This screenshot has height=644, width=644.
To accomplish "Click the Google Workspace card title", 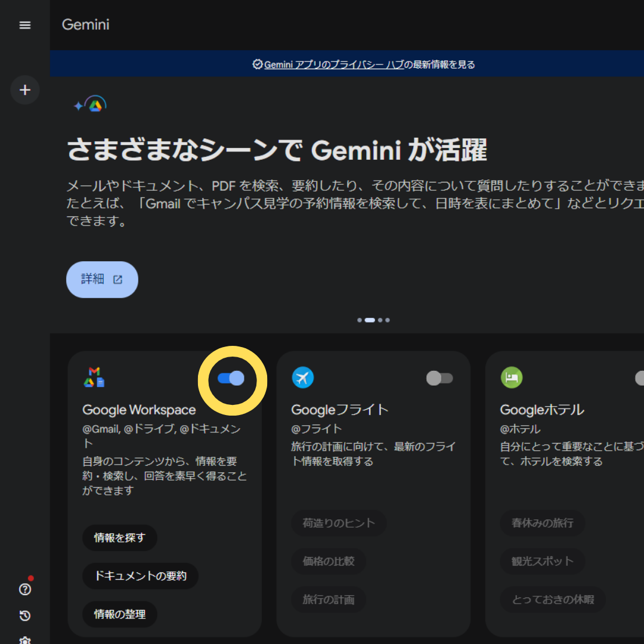I will click(139, 410).
